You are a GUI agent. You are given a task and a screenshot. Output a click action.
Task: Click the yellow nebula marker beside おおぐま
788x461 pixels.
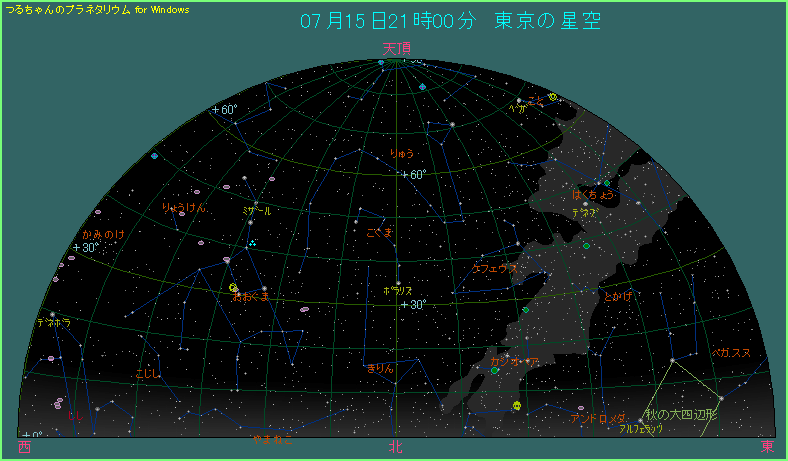233,288
